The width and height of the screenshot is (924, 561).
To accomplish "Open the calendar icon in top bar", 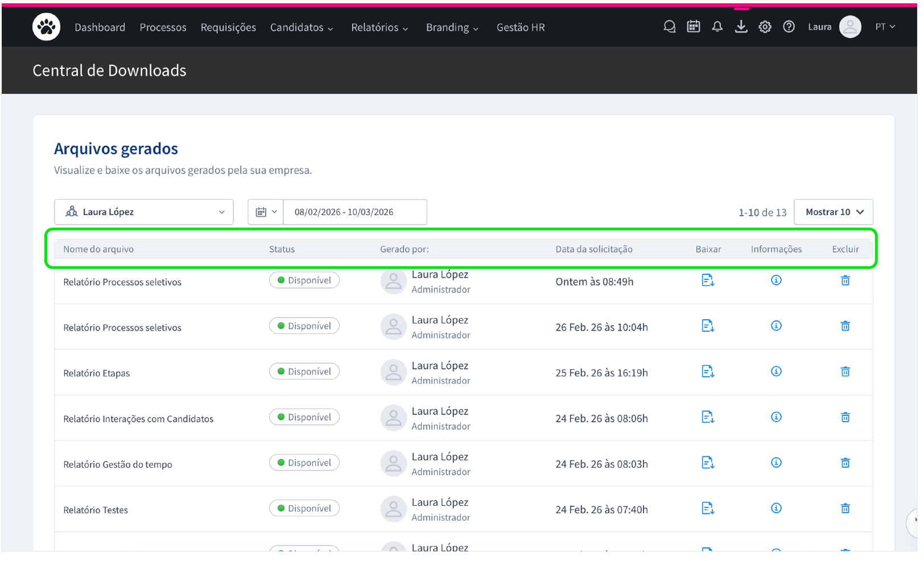I will [x=693, y=27].
